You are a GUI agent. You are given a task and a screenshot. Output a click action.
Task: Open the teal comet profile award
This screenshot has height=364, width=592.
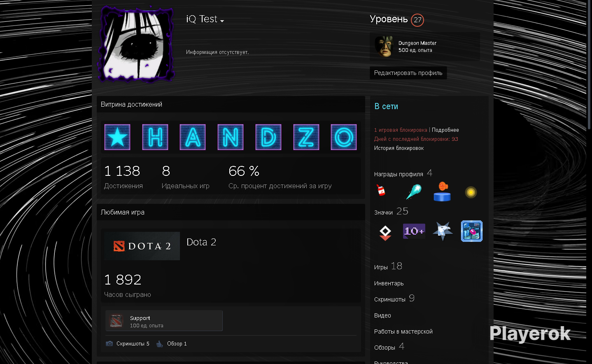(414, 191)
